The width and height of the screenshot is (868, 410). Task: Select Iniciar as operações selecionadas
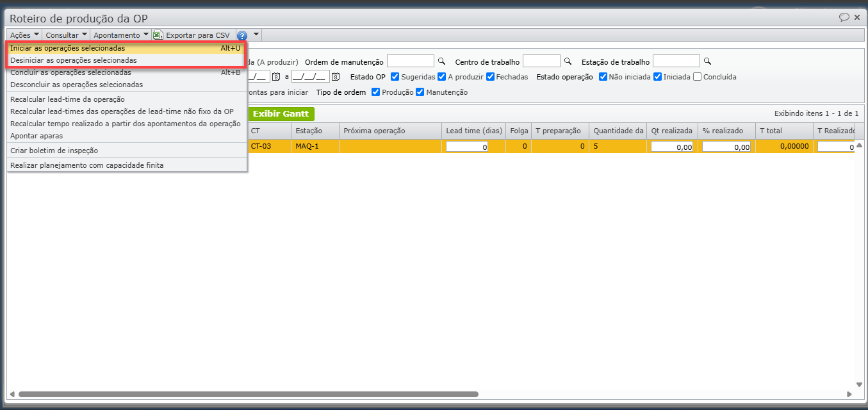click(x=126, y=48)
